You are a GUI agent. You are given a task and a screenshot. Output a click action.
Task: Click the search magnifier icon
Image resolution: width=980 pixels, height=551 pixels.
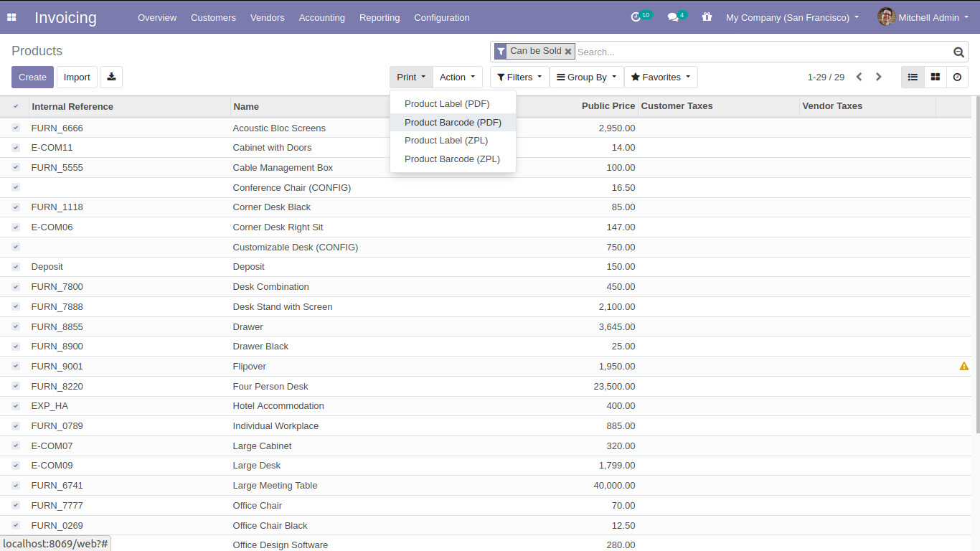(x=958, y=52)
